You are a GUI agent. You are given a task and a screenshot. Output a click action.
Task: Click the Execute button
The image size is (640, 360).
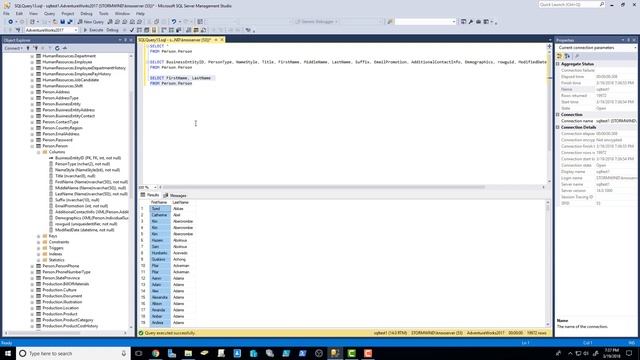pyautogui.click(x=93, y=30)
